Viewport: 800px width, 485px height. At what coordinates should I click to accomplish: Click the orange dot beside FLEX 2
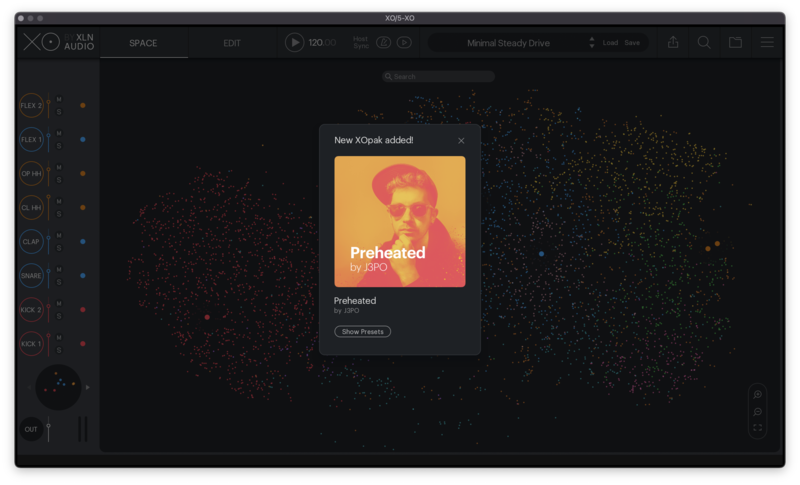83,106
